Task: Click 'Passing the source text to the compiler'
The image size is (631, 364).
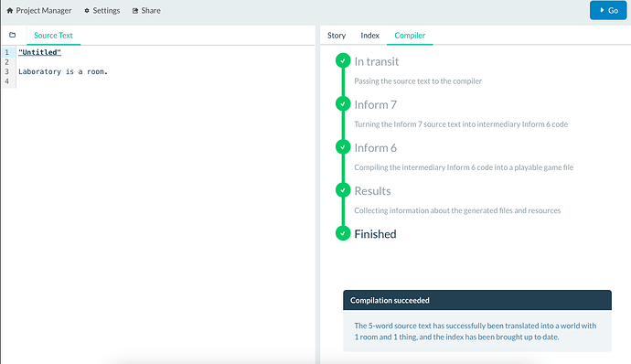Action: click(418, 81)
